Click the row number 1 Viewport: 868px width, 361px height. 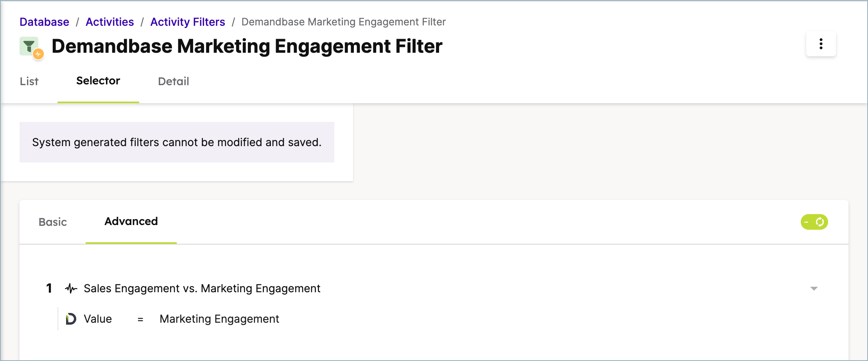click(49, 288)
